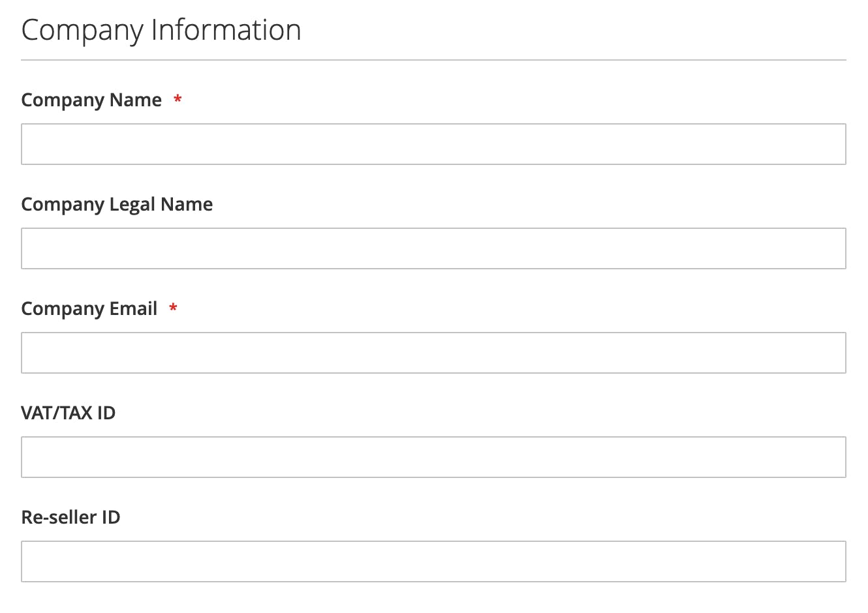Click the "ID" text in the Re-seller label
868x613 pixels.
111,517
